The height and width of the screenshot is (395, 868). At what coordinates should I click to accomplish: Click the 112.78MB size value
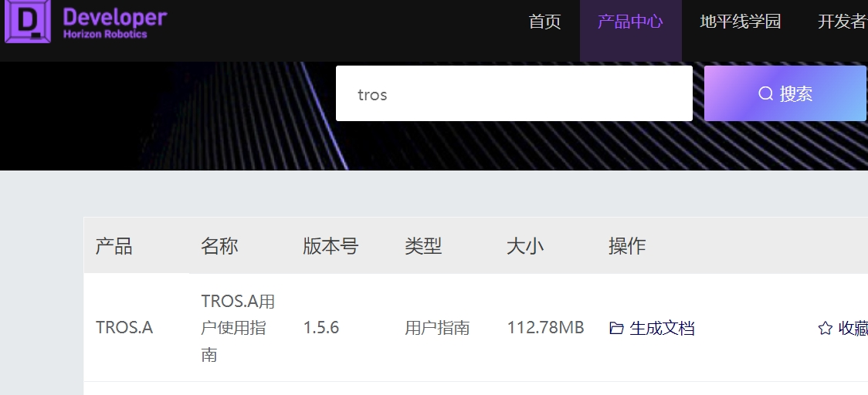(x=545, y=328)
